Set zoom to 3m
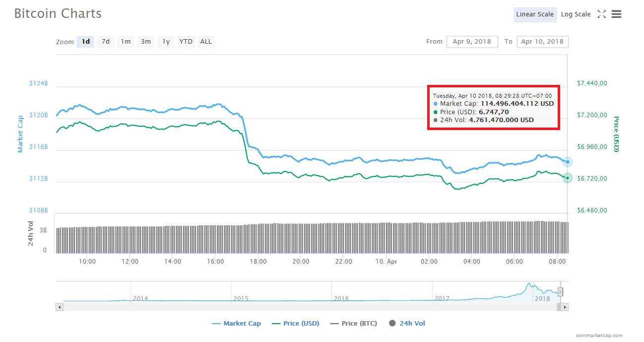 click(x=146, y=42)
